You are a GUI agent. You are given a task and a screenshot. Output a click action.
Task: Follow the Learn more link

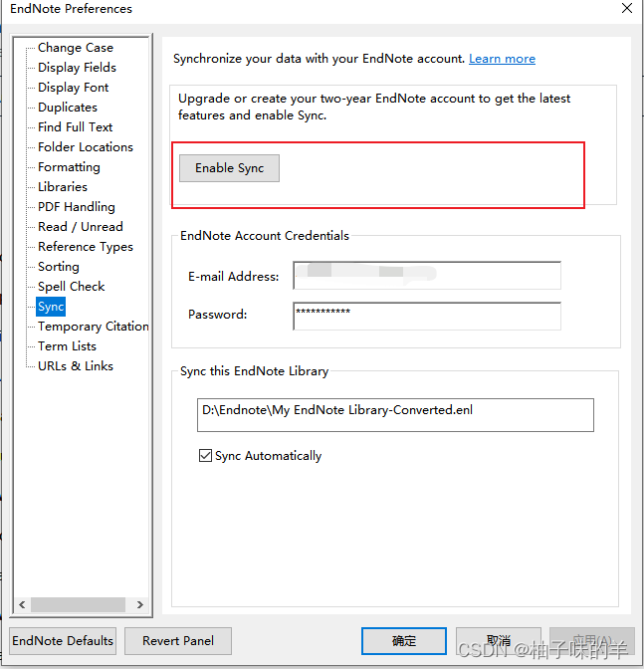pos(502,59)
